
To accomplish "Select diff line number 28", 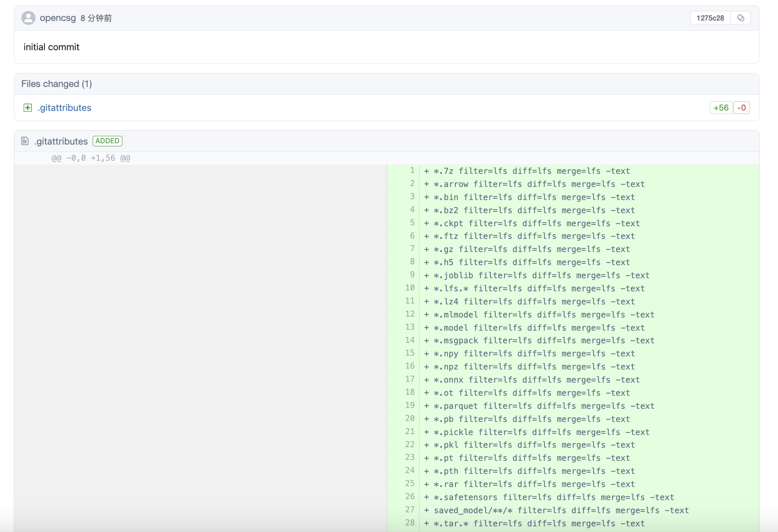I will [x=410, y=523].
